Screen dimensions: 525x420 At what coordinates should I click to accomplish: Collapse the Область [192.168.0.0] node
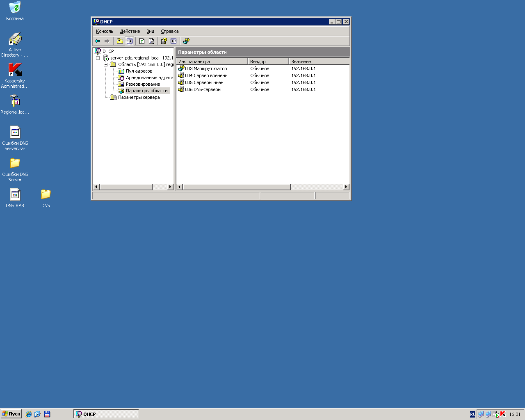click(x=105, y=64)
